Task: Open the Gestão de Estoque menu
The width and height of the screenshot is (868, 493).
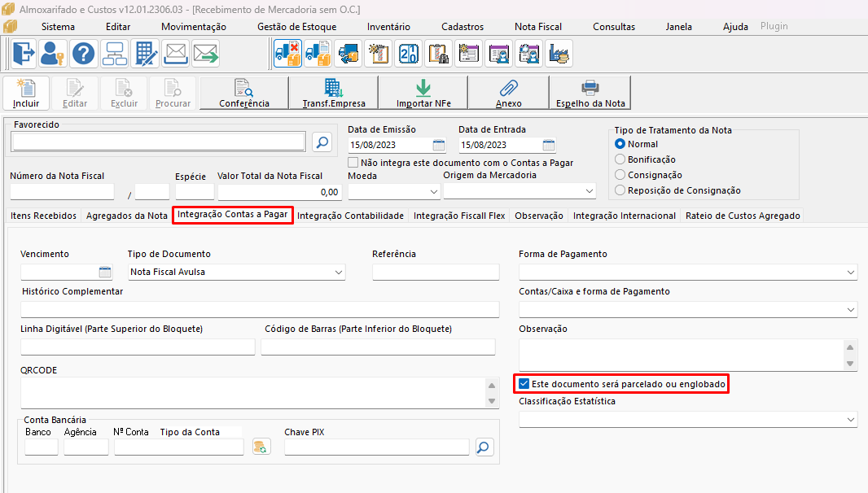Action: pyautogui.click(x=296, y=27)
